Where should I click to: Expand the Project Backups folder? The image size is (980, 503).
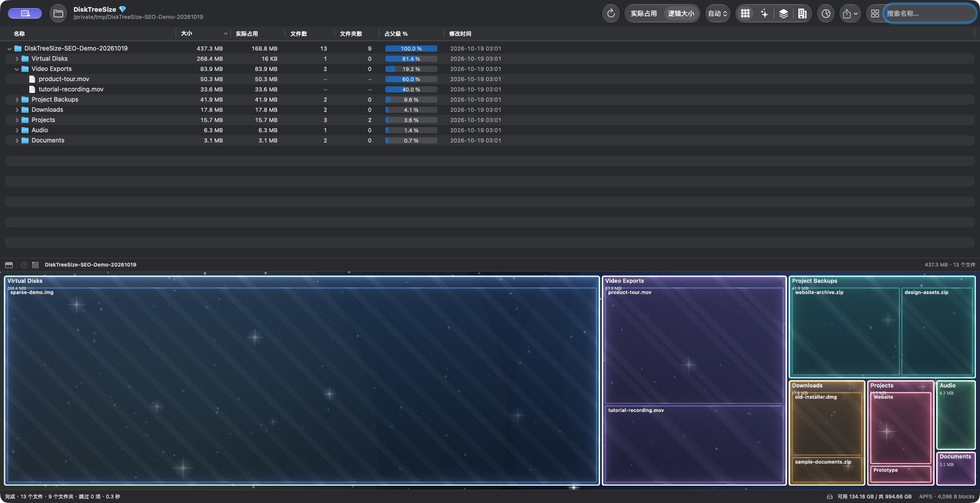[17, 100]
